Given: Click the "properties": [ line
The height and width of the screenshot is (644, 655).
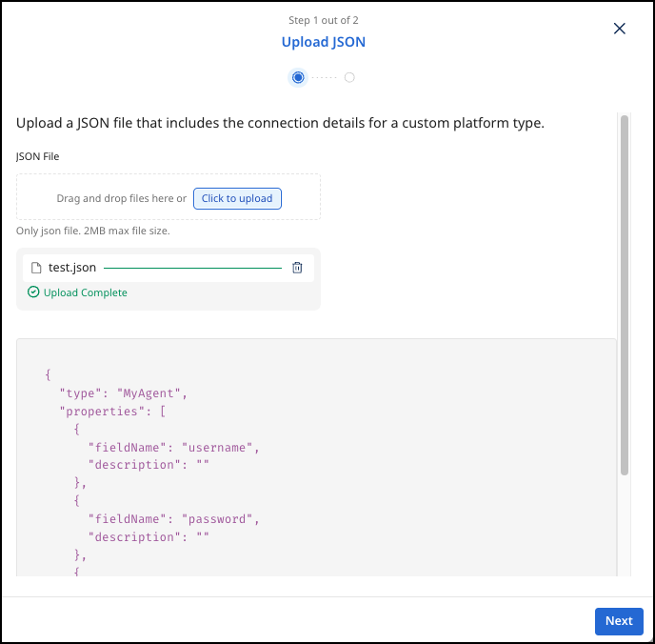Looking at the screenshot, I should 112,412.
